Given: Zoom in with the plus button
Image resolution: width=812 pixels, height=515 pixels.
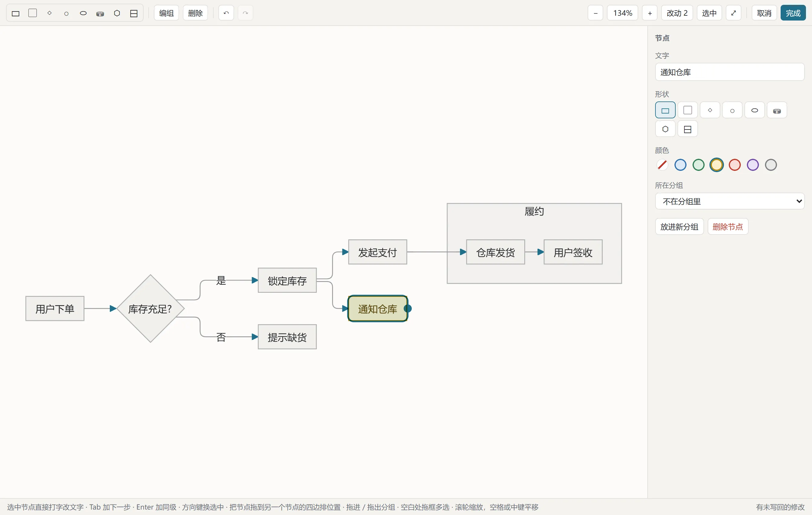Looking at the screenshot, I should 650,13.
